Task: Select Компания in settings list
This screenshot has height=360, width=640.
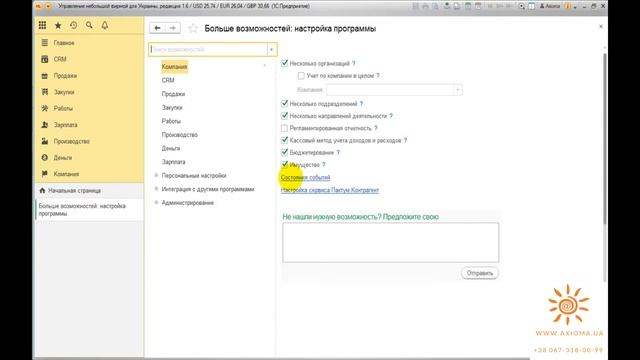Action: 174,67
